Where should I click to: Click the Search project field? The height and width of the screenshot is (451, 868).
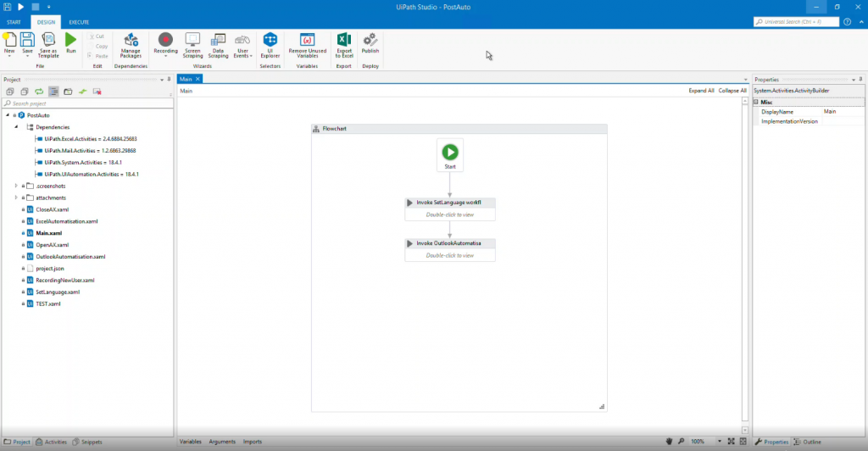tap(86, 103)
